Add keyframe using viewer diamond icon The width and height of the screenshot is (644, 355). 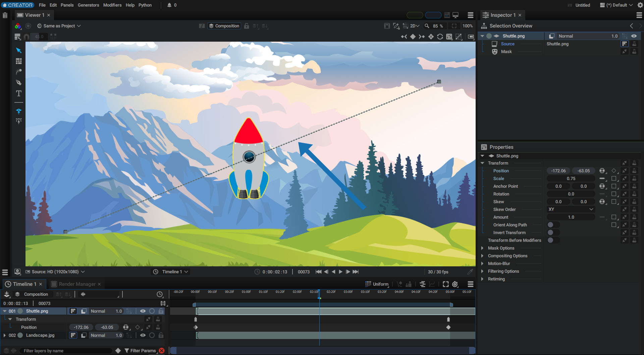413,37
